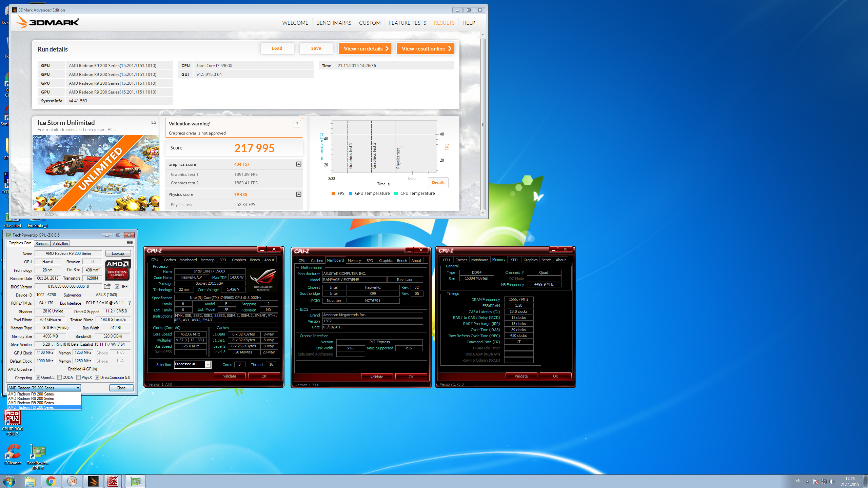Click the 3DMark taskbar icon

click(x=93, y=481)
